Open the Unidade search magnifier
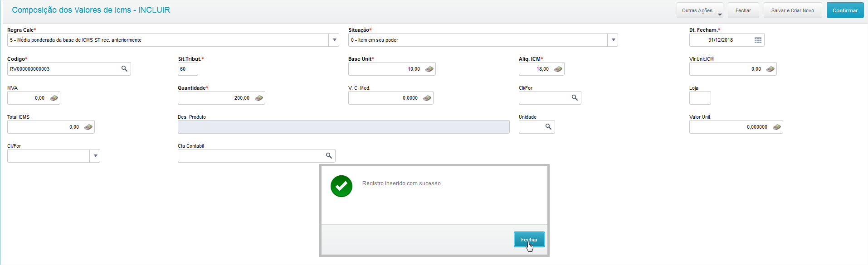Image resolution: width=868 pixels, height=265 pixels. click(x=548, y=127)
